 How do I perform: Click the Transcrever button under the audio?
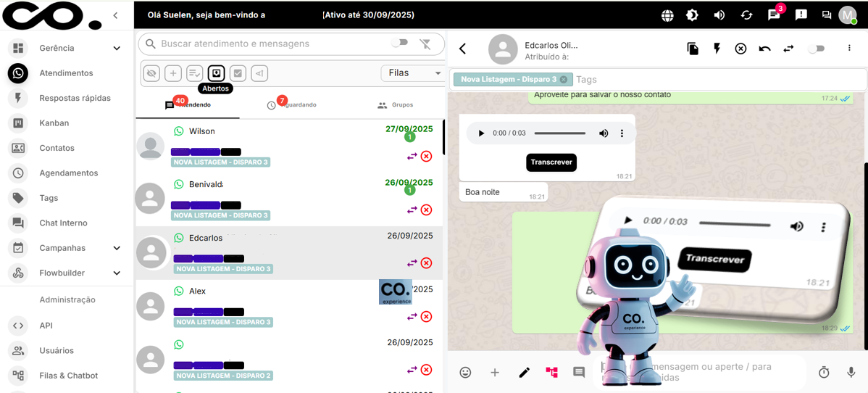[551, 162]
